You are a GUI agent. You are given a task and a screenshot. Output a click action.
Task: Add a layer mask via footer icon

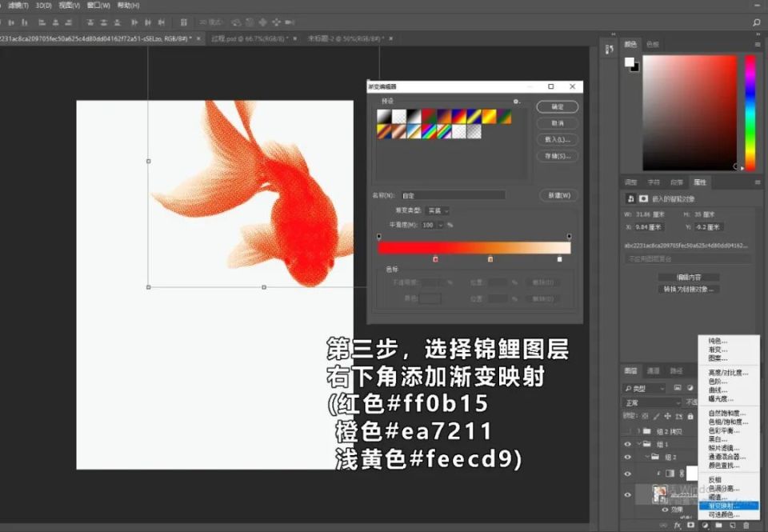click(690, 525)
